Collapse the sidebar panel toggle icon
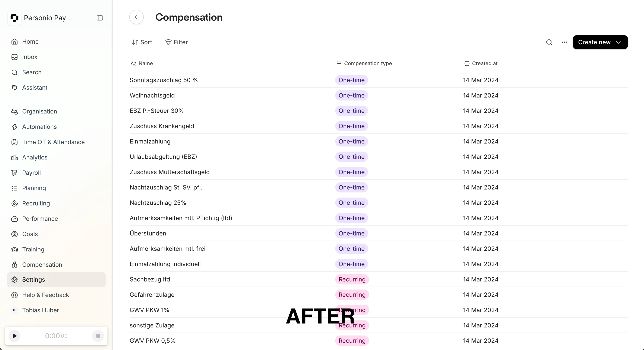Screen dimensions: 644x350 (100, 18)
